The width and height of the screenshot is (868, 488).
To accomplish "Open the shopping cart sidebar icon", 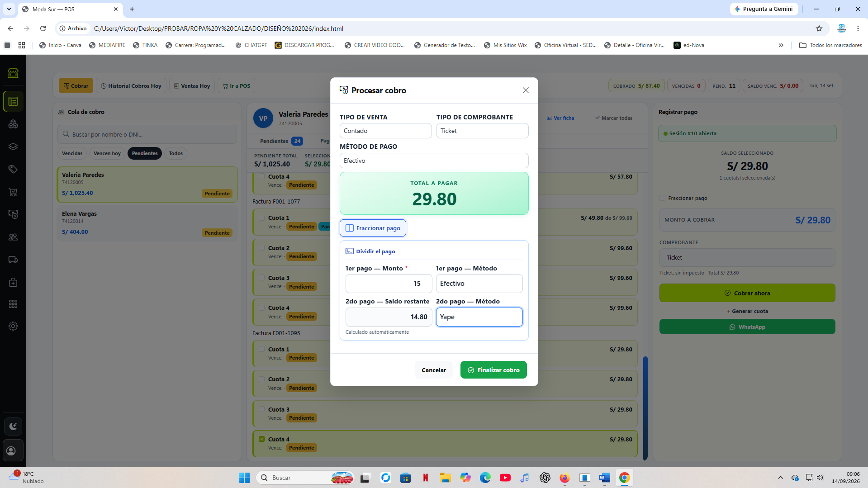I will (13, 192).
